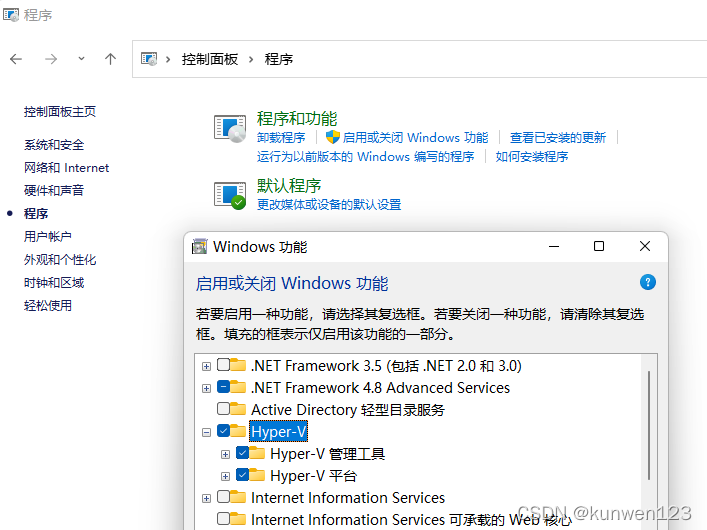Click folder icon beside highlighted Hyper-V row
This screenshot has height=530, width=707.
tap(238, 431)
